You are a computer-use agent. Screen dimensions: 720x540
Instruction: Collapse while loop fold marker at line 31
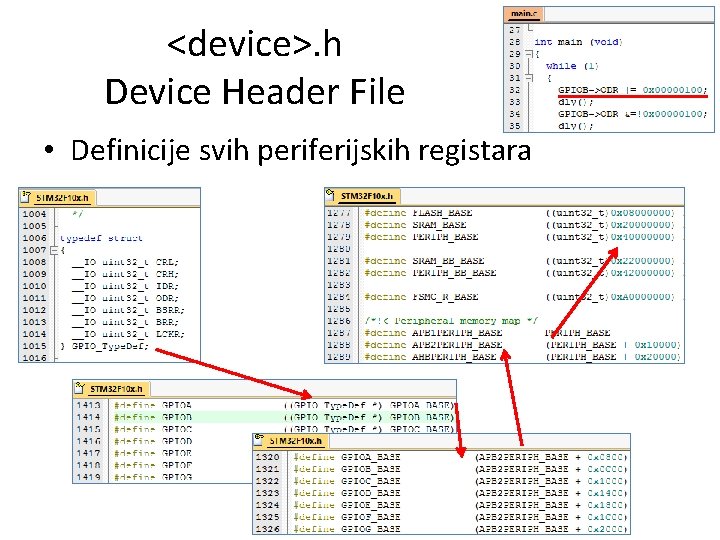coord(529,78)
